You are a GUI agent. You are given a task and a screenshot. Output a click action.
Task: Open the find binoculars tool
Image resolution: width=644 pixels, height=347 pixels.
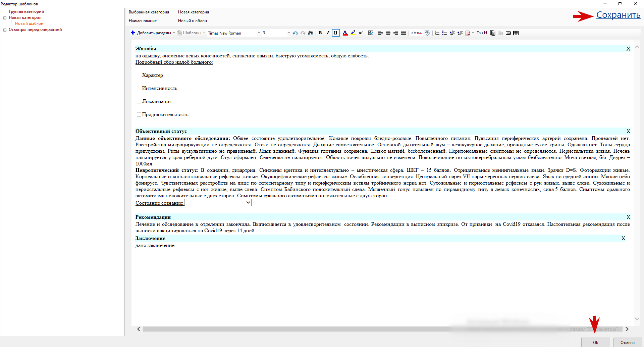pos(311,33)
